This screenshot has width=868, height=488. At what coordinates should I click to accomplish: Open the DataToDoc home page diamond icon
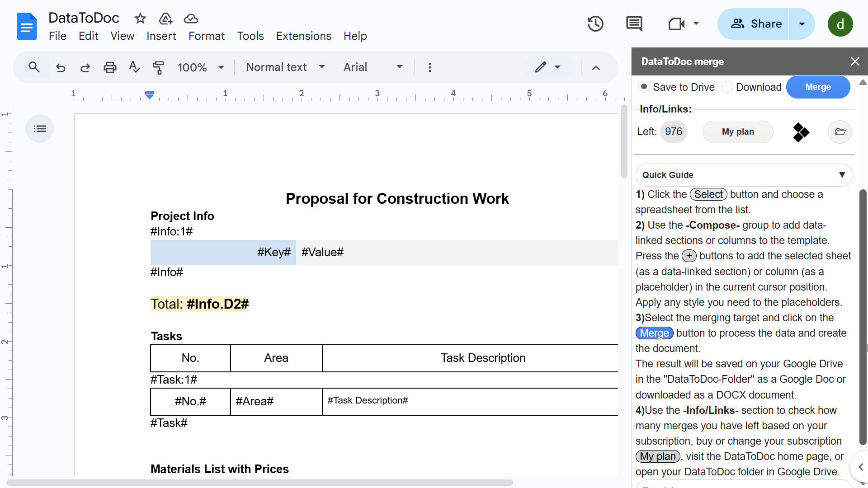pyautogui.click(x=801, y=132)
